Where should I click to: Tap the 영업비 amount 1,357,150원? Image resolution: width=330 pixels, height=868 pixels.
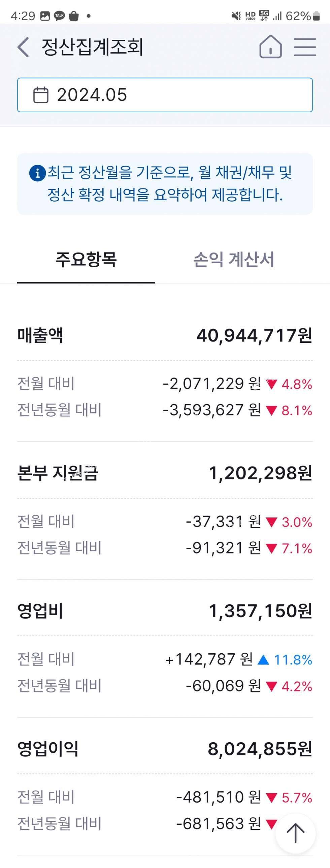(x=260, y=611)
